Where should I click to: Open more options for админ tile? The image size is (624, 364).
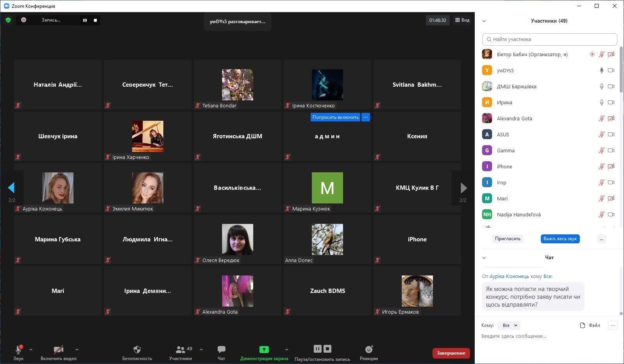[x=366, y=117]
